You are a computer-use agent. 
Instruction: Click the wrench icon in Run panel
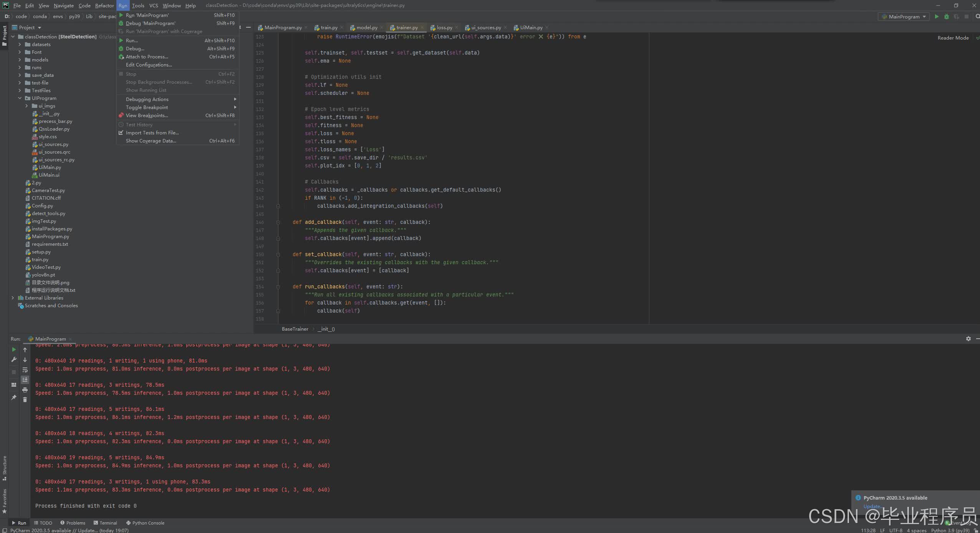14,360
